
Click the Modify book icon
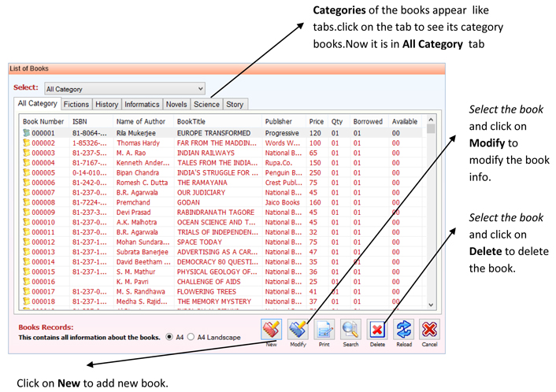[298, 329]
